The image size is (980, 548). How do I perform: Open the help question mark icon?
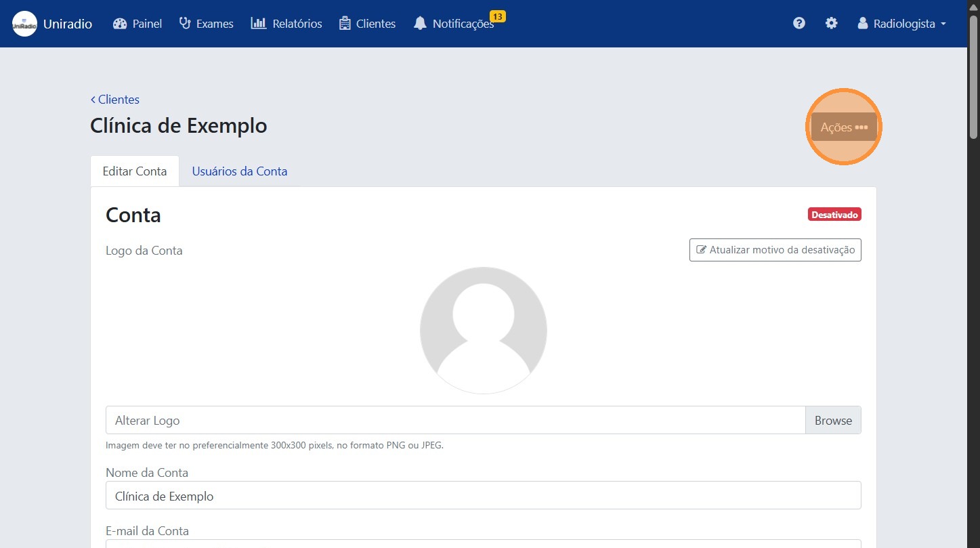pyautogui.click(x=799, y=24)
